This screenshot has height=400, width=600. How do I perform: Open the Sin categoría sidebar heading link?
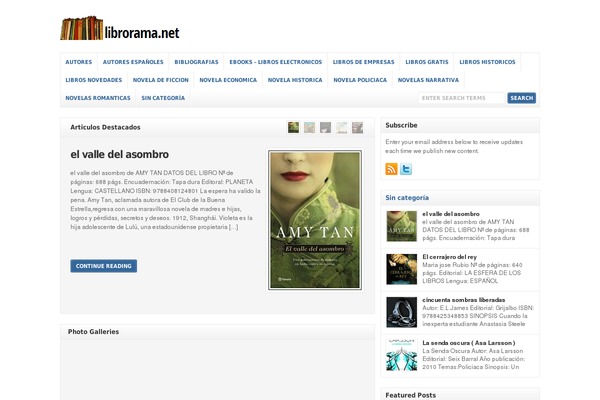(x=407, y=198)
